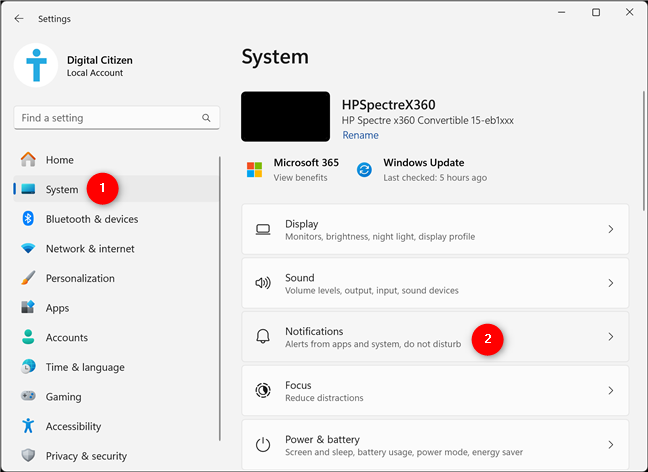
Task: Click the Apps icon in sidebar
Action: (28, 307)
